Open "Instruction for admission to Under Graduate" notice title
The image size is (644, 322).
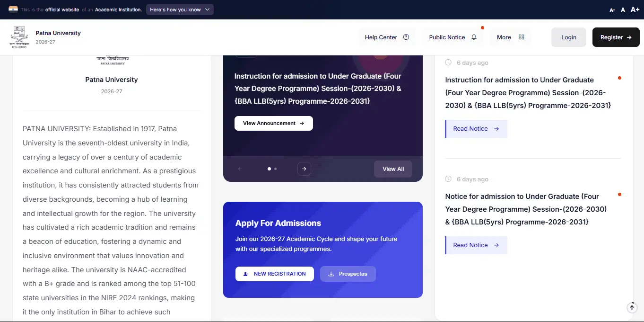point(528,93)
